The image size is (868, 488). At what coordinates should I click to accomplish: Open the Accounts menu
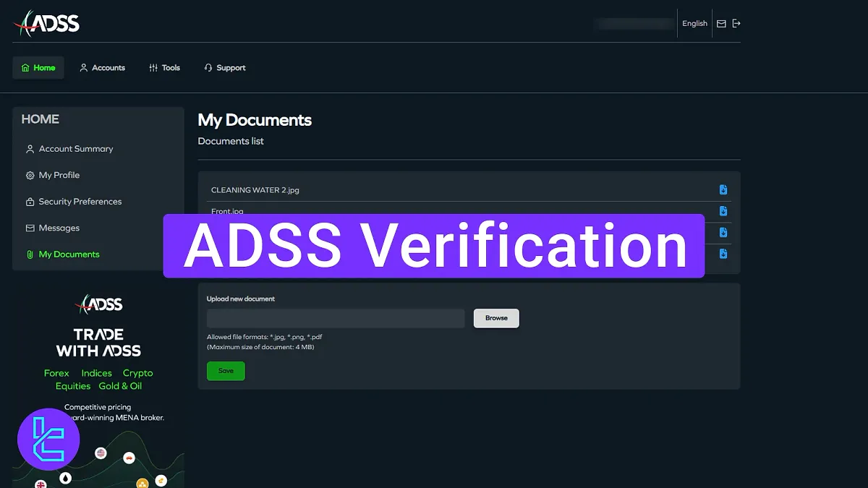point(103,67)
